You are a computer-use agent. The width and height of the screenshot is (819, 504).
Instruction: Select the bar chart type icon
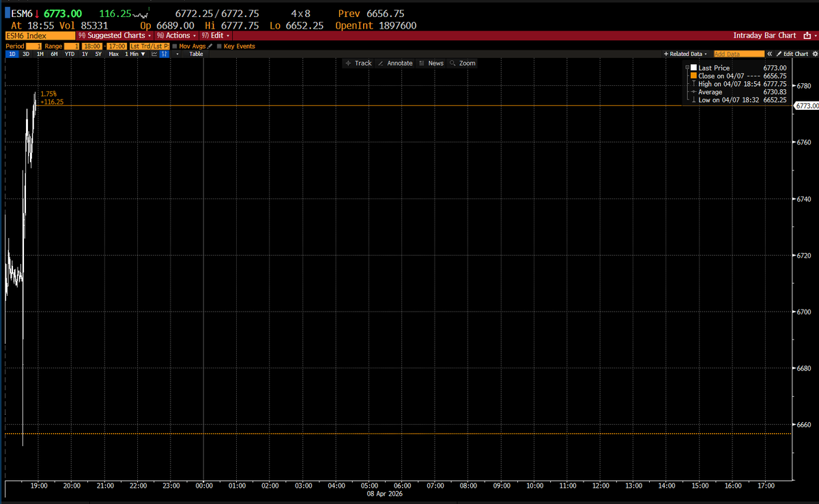point(164,54)
